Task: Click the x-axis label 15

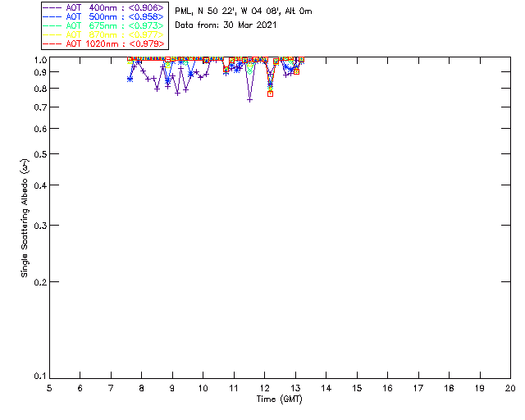Action: click(357, 389)
